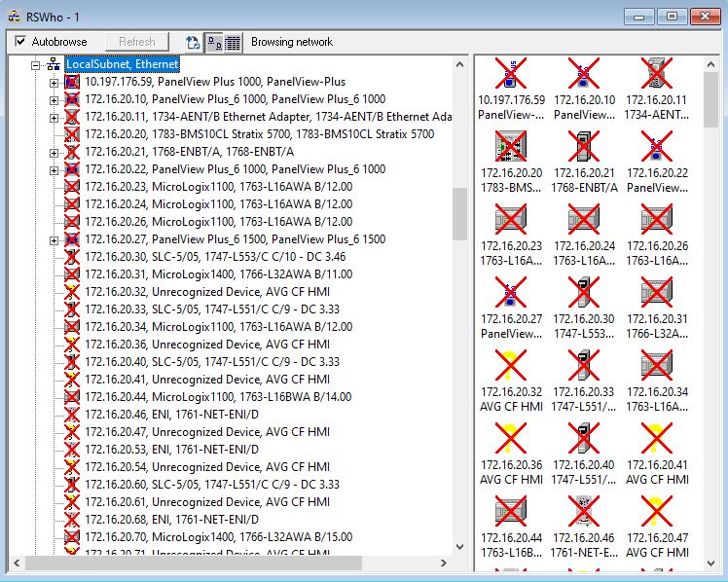Viewport: 728px width, 582px height.
Task: Expand the 172.16.20.10 PanelView node
Action: (54, 100)
